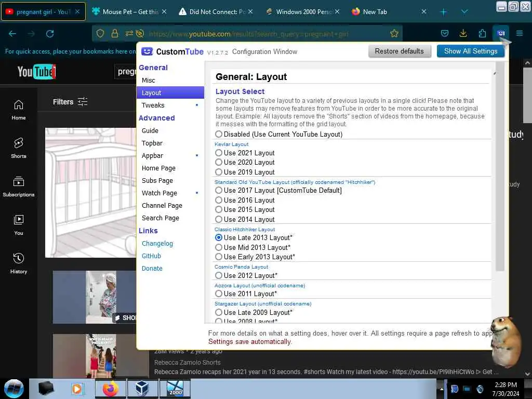Click the CustomTube settings panel scrollbar
Screen dimensions: 532x399
click(500, 166)
